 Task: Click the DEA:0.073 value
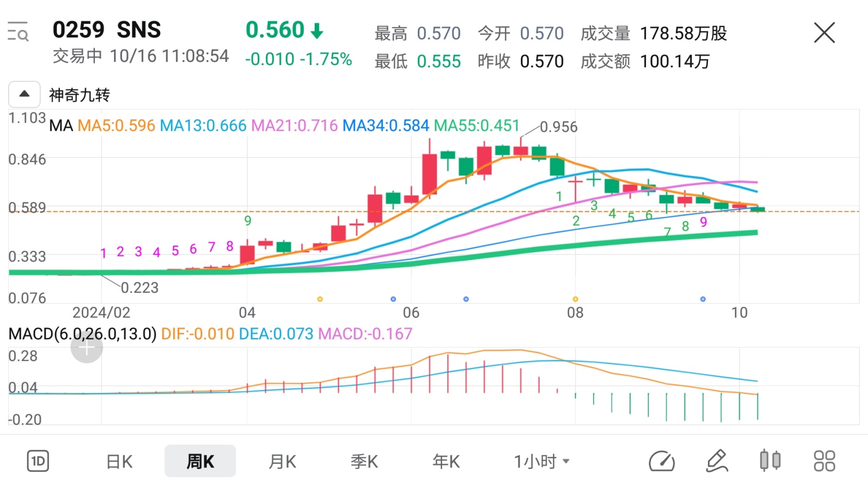coord(276,333)
